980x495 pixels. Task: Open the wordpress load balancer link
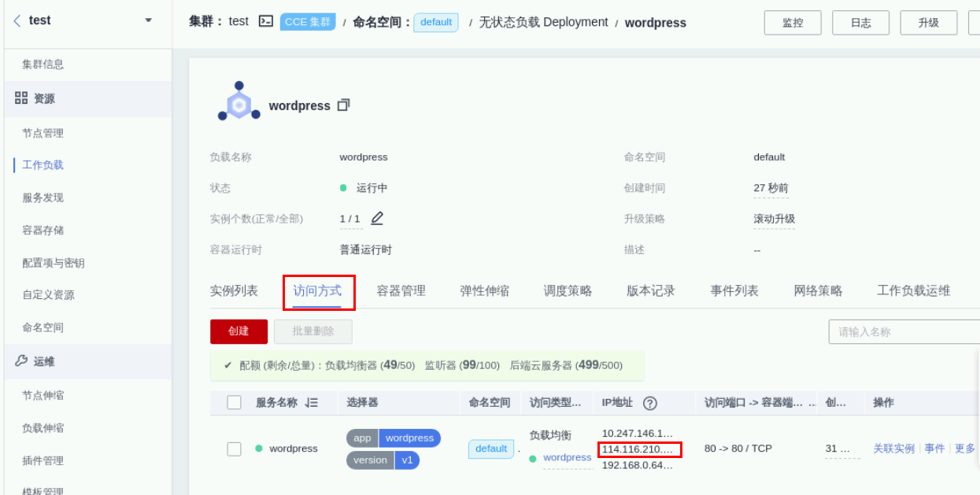click(x=567, y=458)
